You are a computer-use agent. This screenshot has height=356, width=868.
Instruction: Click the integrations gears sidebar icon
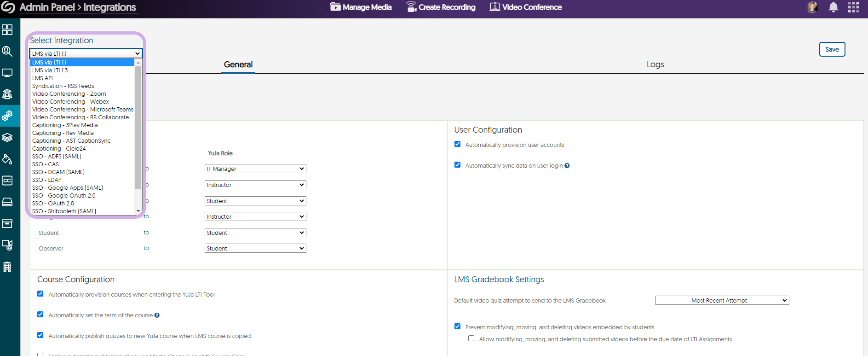(x=7, y=116)
